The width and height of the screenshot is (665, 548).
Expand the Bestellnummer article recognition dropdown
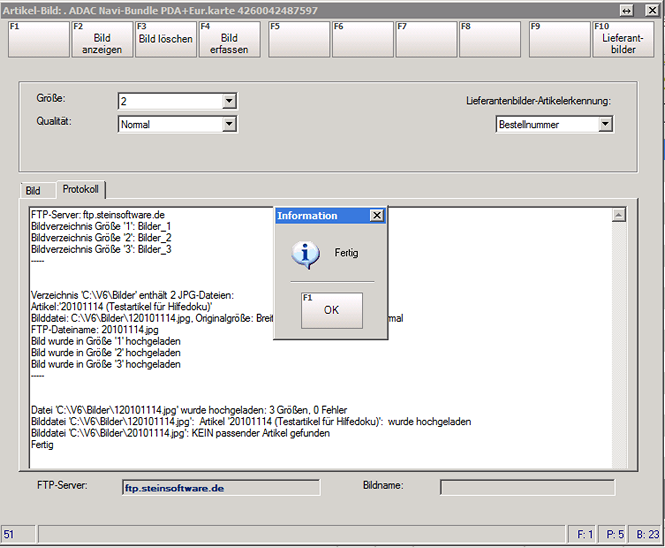point(605,124)
